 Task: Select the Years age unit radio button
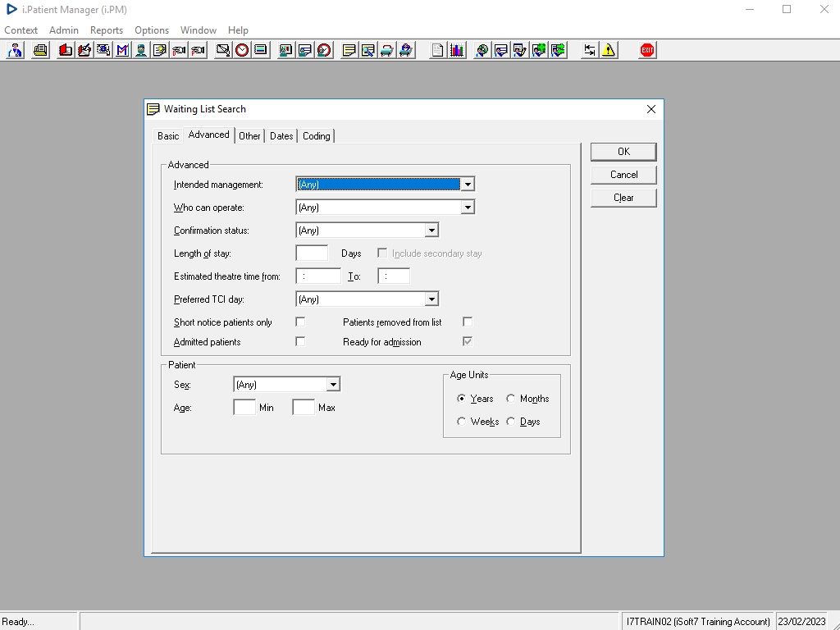click(461, 399)
